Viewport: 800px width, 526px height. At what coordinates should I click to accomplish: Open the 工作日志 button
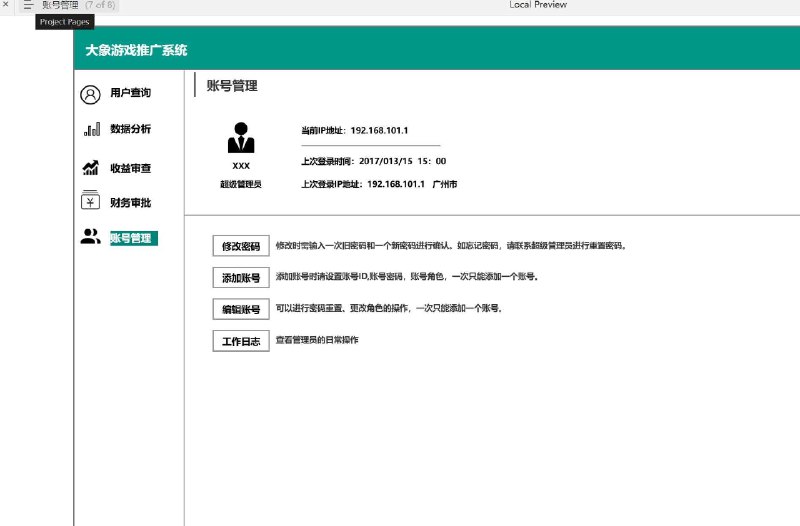[x=241, y=341]
